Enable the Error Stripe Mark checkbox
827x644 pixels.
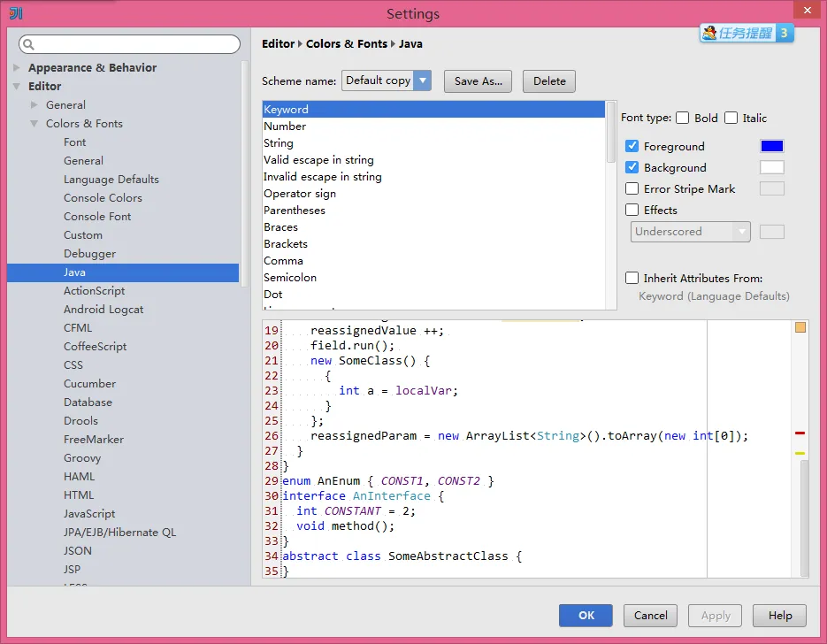click(632, 188)
